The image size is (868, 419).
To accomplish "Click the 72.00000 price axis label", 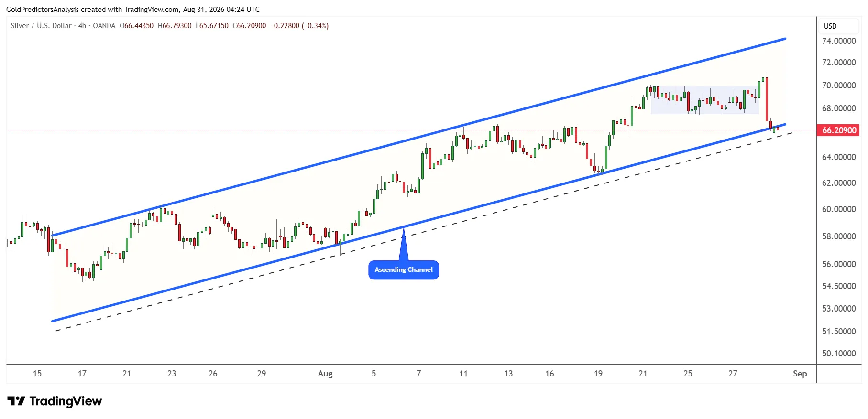I will pyautogui.click(x=839, y=63).
